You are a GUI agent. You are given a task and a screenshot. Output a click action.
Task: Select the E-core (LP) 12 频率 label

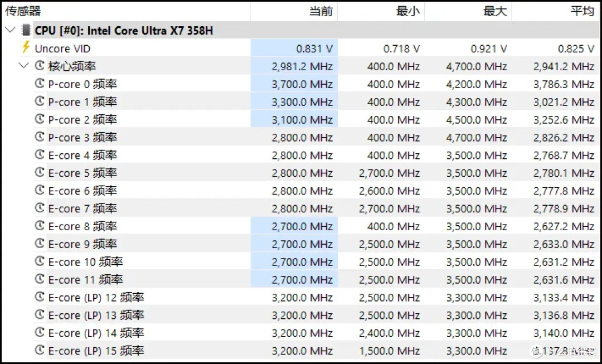click(x=96, y=298)
